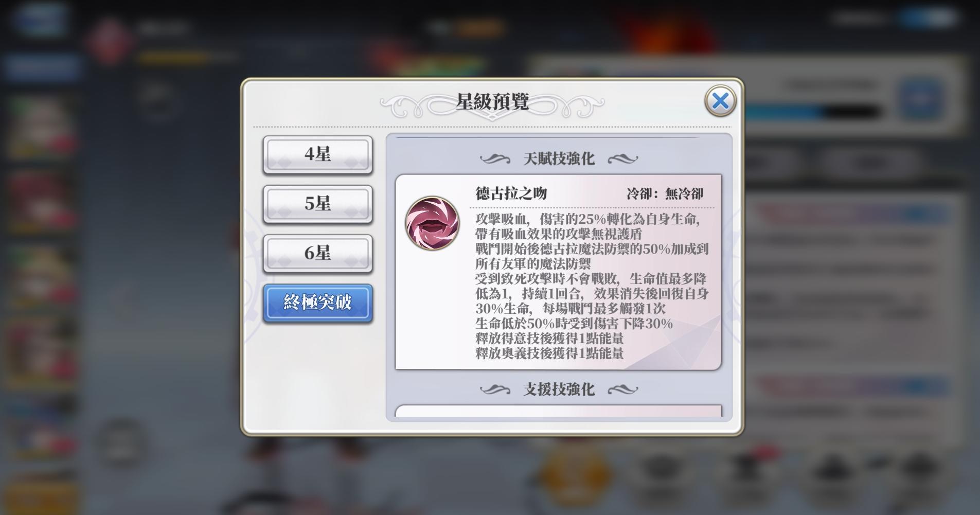Switch to the 5星 preview tab
The height and width of the screenshot is (515, 980).
(x=317, y=204)
